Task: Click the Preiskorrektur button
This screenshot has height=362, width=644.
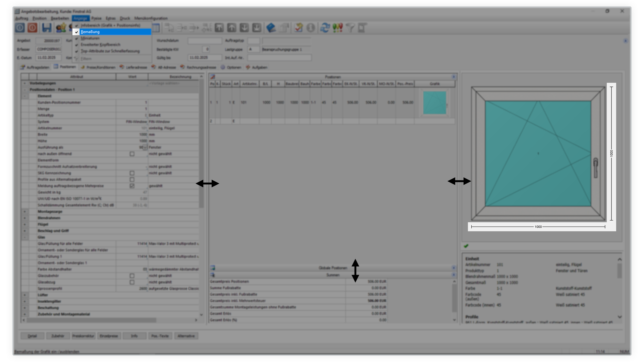Action: tap(83, 336)
